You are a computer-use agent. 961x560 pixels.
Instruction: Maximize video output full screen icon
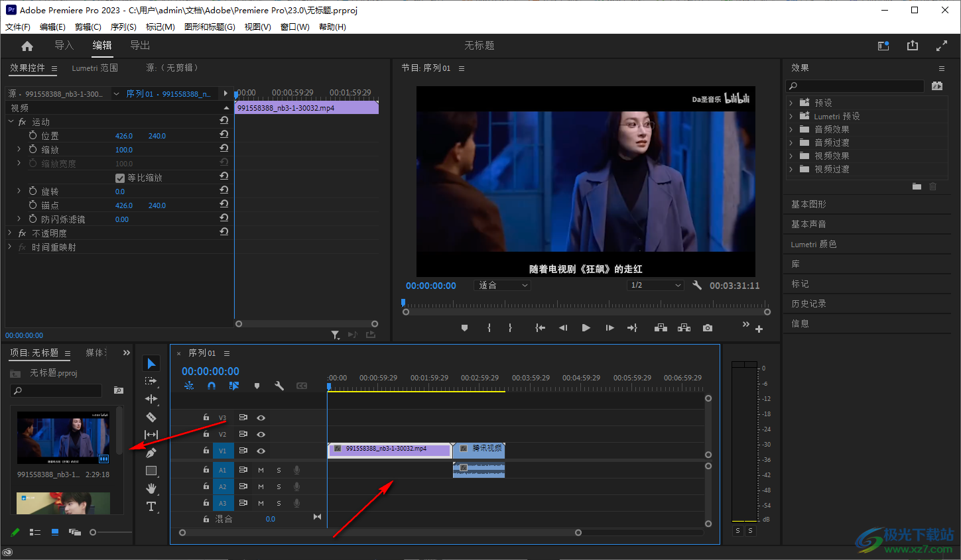coord(942,46)
